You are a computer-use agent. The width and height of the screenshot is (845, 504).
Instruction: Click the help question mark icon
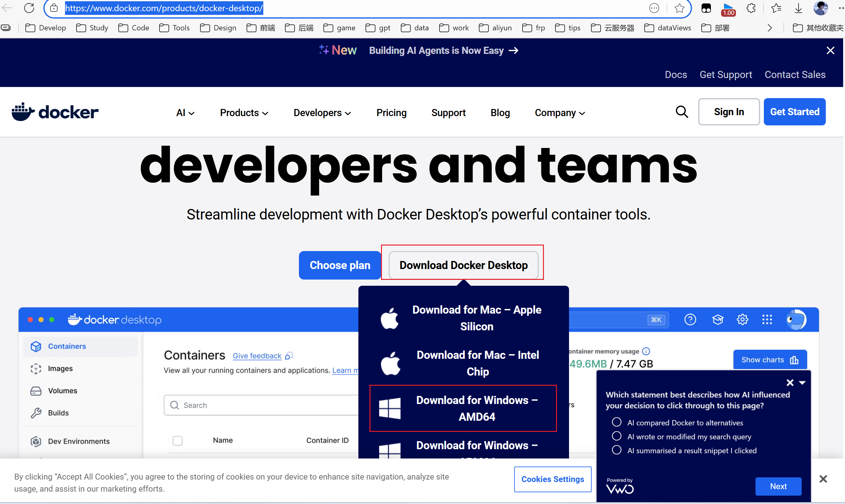tap(690, 319)
